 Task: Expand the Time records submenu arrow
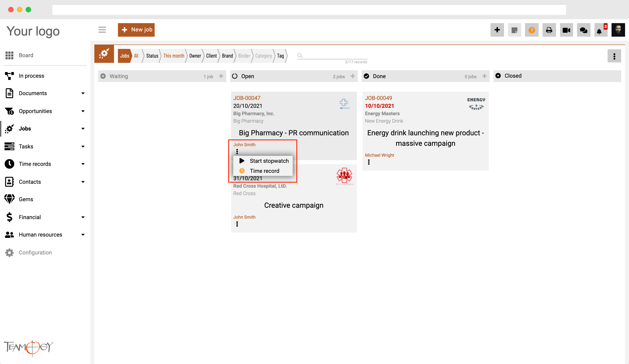(83, 164)
